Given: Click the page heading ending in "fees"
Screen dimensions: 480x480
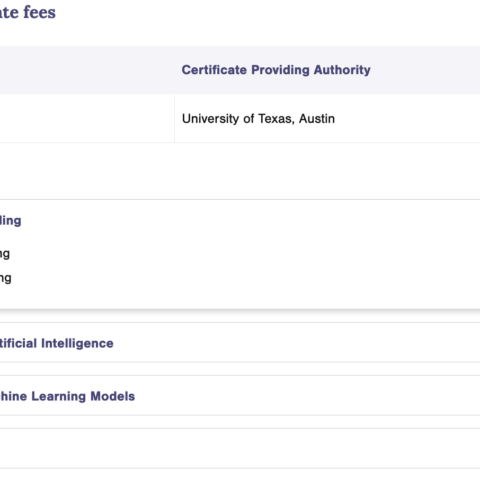Looking at the screenshot, I should [28, 12].
